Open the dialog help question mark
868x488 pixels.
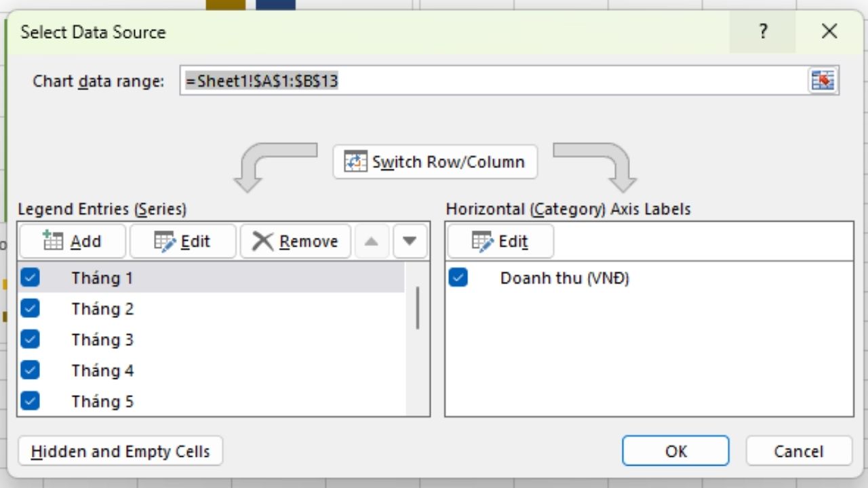763,31
